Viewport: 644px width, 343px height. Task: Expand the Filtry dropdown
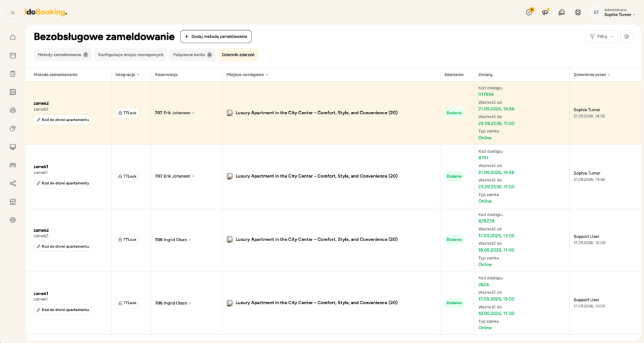click(601, 36)
